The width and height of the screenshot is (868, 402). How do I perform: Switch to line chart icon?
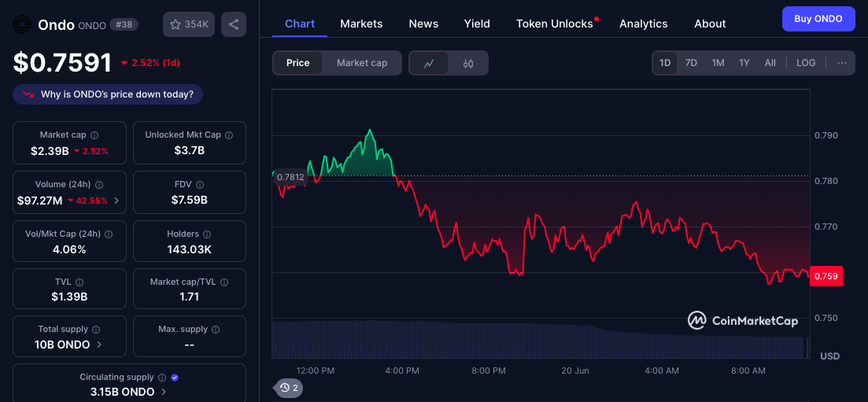pos(428,63)
